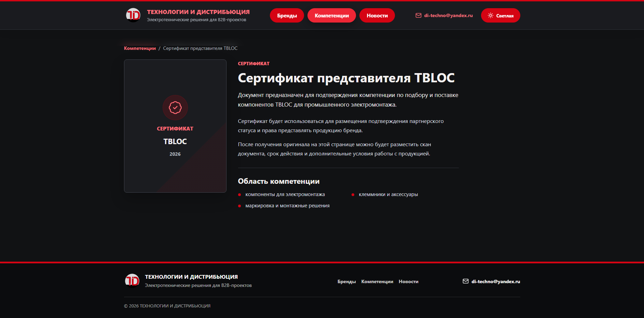Click the list item клеммники и аксессуары
Viewport: 644px width, 318px height.
388,194
